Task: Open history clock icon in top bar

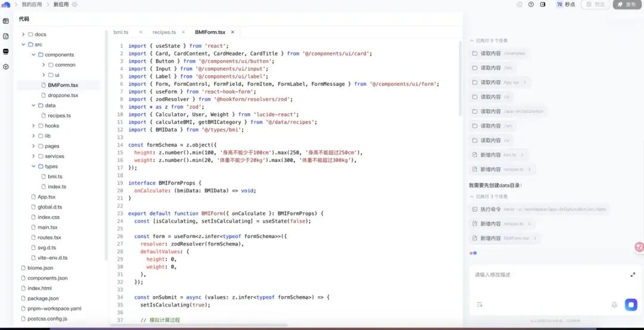Action: click(x=519, y=5)
